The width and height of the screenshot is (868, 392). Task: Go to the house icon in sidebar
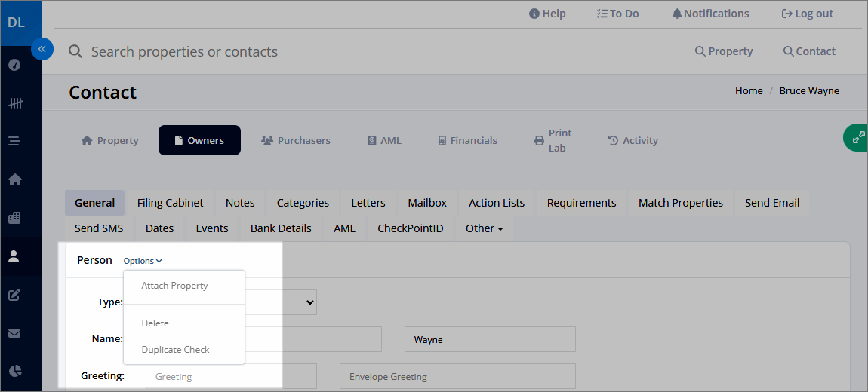coord(15,179)
